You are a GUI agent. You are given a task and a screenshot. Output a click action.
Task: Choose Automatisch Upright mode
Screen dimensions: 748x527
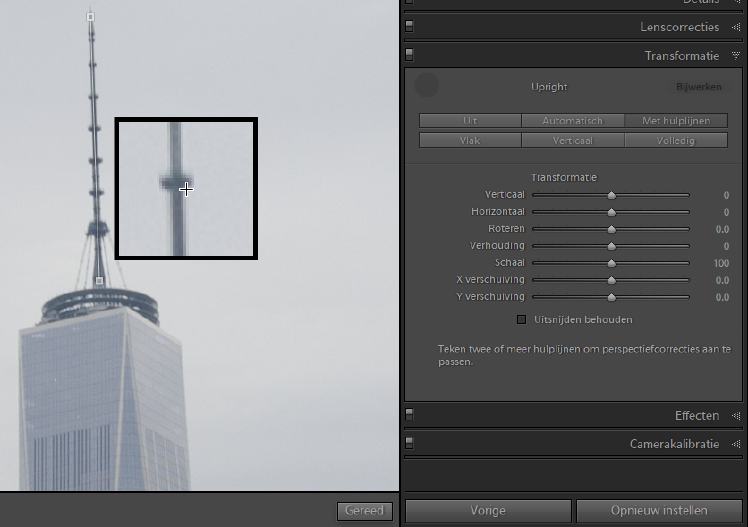click(x=572, y=121)
